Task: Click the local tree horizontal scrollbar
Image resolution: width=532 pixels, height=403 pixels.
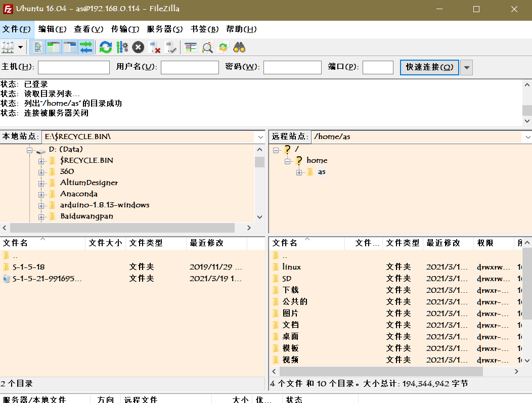Action: click(x=121, y=228)
